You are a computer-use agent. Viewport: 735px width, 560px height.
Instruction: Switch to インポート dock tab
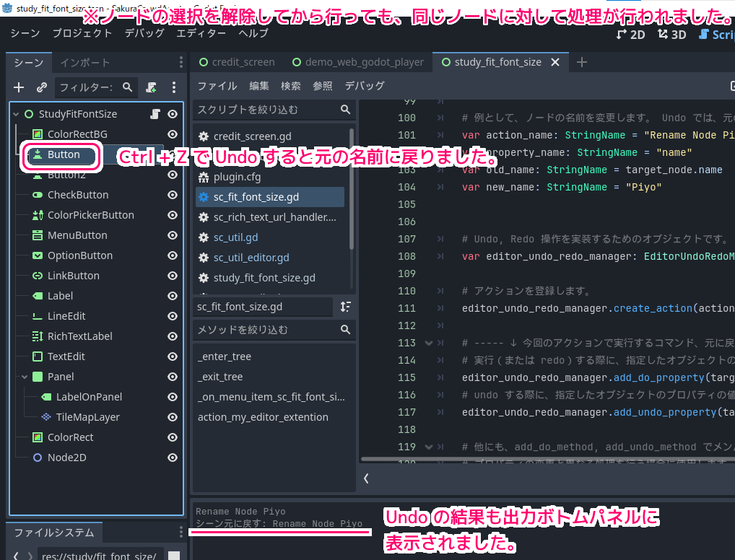[85, 62]
